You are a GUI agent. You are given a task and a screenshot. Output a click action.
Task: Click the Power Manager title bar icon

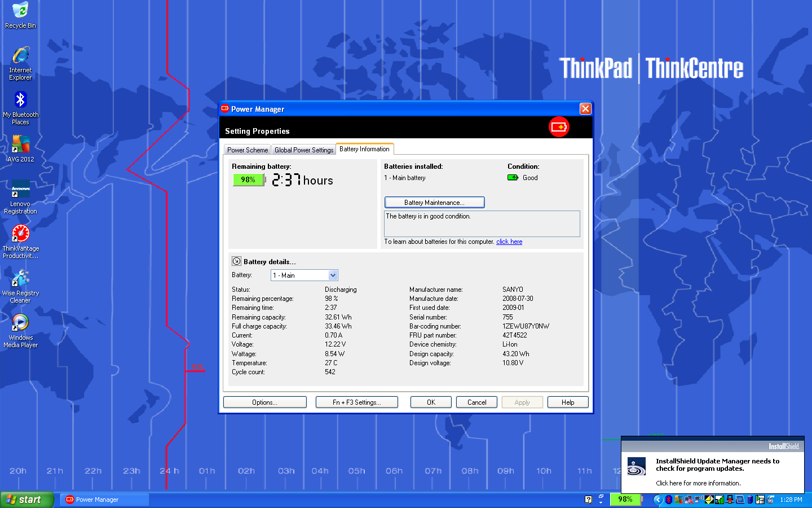225,109
